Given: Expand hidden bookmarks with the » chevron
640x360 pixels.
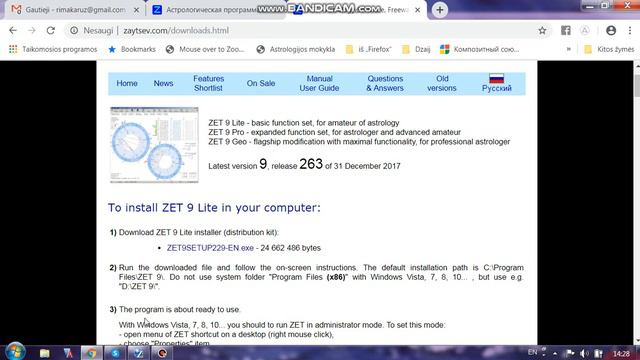Looking at the screenshot, I should [x=569, y=49].
